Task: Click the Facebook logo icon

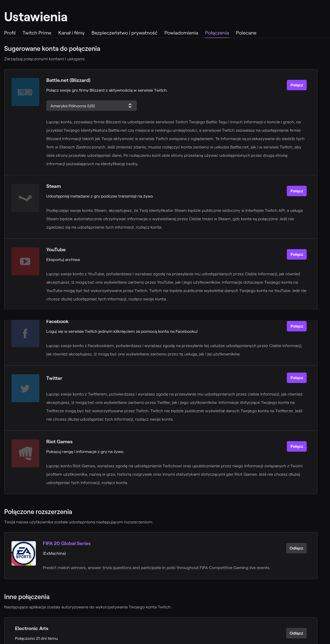Action: (25, 333)
